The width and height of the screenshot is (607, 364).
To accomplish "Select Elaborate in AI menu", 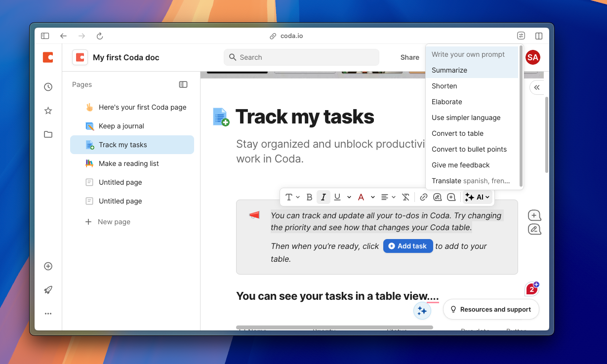I will [472, 102].
